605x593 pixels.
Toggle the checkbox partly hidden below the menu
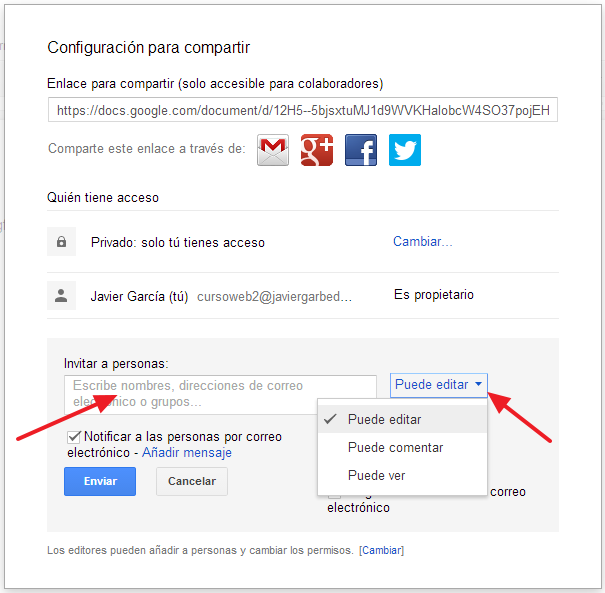pos(335,494)
